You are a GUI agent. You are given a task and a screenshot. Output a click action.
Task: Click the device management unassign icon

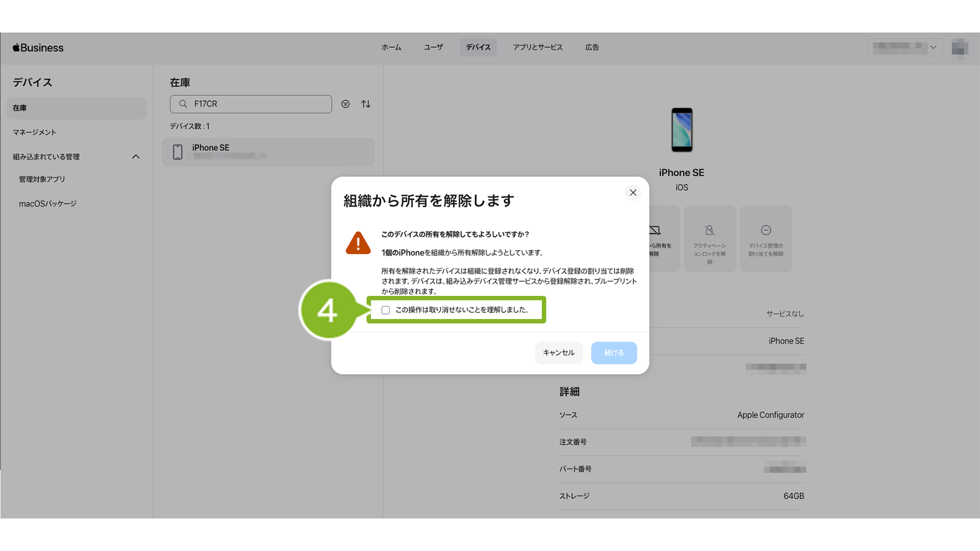pyautogui.click(x=766, y=230)
